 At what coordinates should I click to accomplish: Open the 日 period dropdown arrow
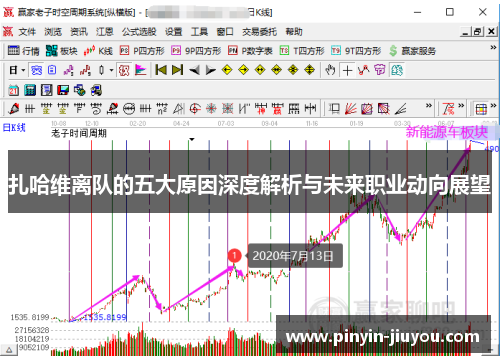coord(23,70)
